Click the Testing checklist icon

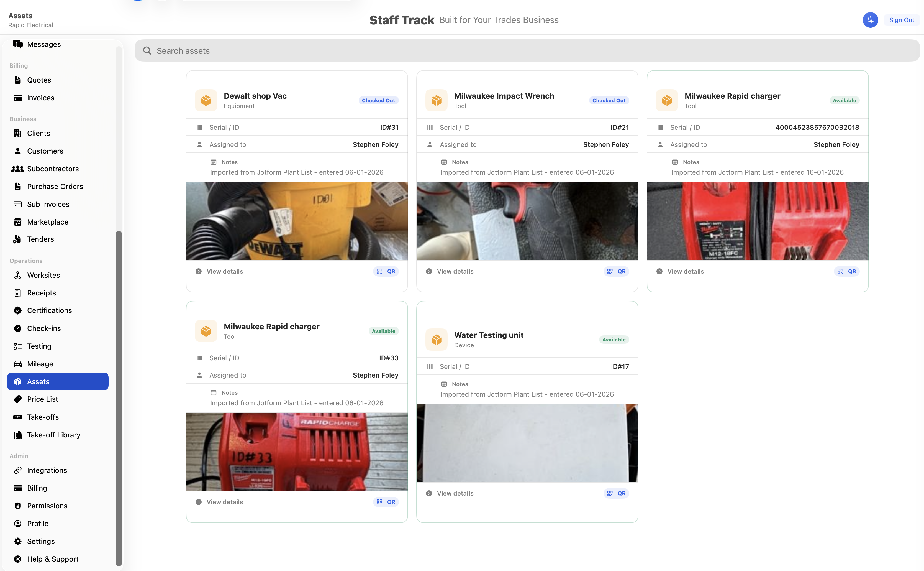[17, 346]
